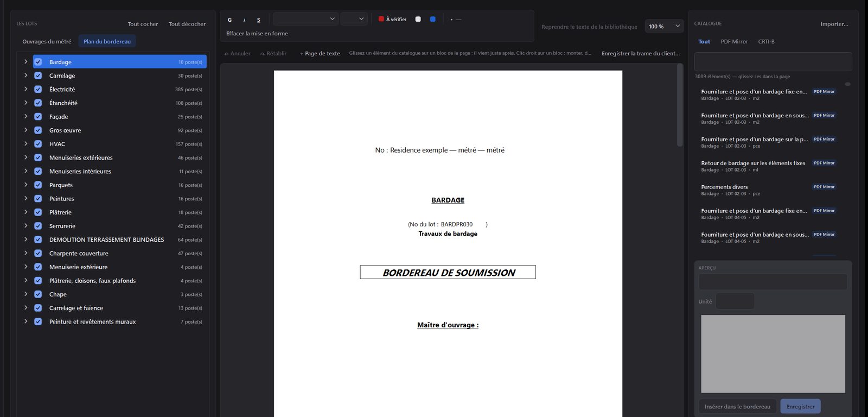This screenshot has width=868, height=417.
Task: Pick the white highlight swatch
Action: [418, 19]
